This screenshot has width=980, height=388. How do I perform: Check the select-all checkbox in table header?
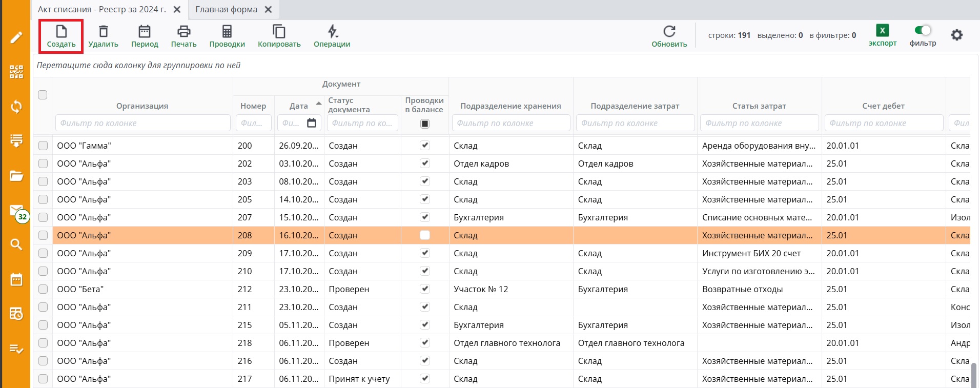click(43, 95)
